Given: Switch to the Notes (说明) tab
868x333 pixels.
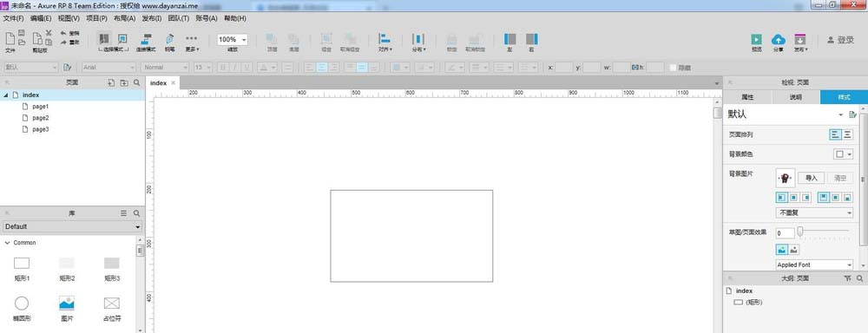Looking at the screenshot, I should [795, 97].
